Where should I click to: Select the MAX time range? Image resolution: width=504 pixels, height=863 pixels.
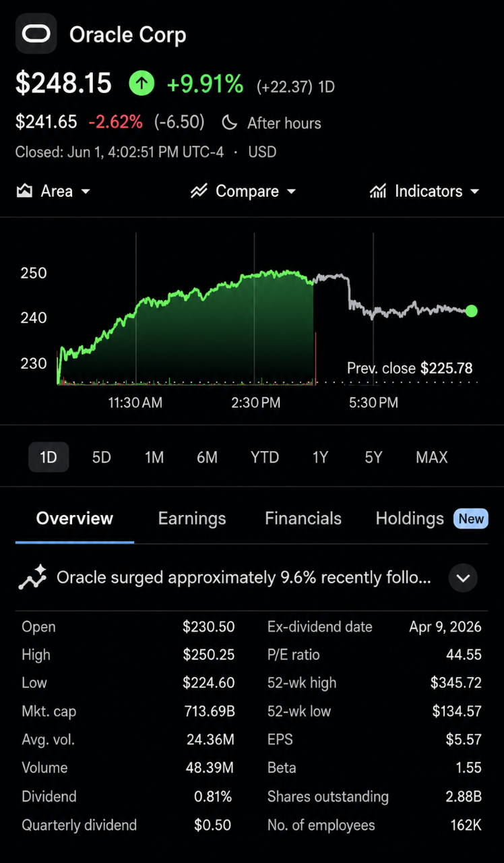click(x=432, y=457)
